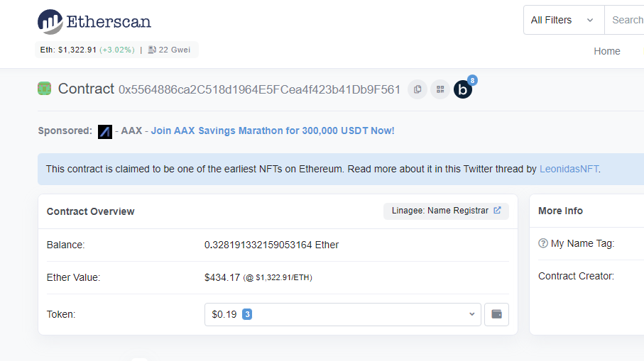Select the balance 0.328191332159053164 Ether
Viewport: 644px width, 361px height.
click(x=271, y=245)
